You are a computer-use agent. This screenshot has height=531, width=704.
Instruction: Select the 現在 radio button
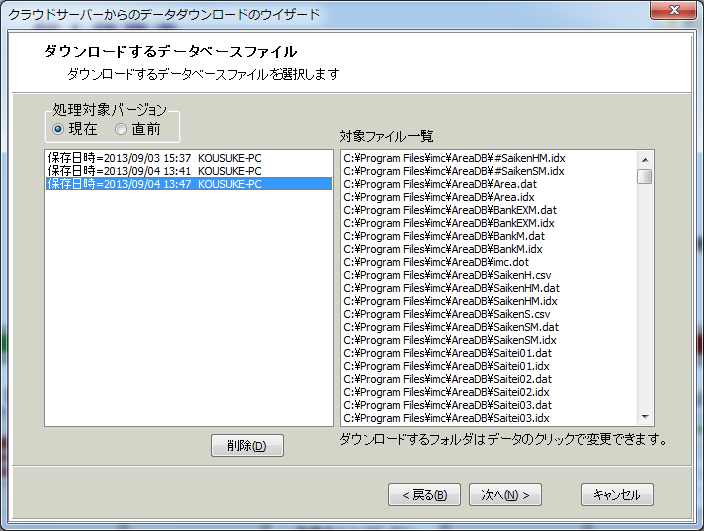[x=58, y=129]
